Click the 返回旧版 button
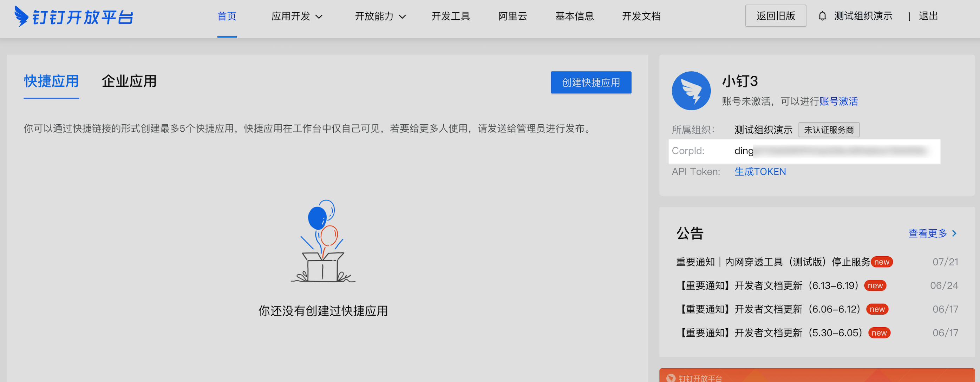 coord(775,16)
